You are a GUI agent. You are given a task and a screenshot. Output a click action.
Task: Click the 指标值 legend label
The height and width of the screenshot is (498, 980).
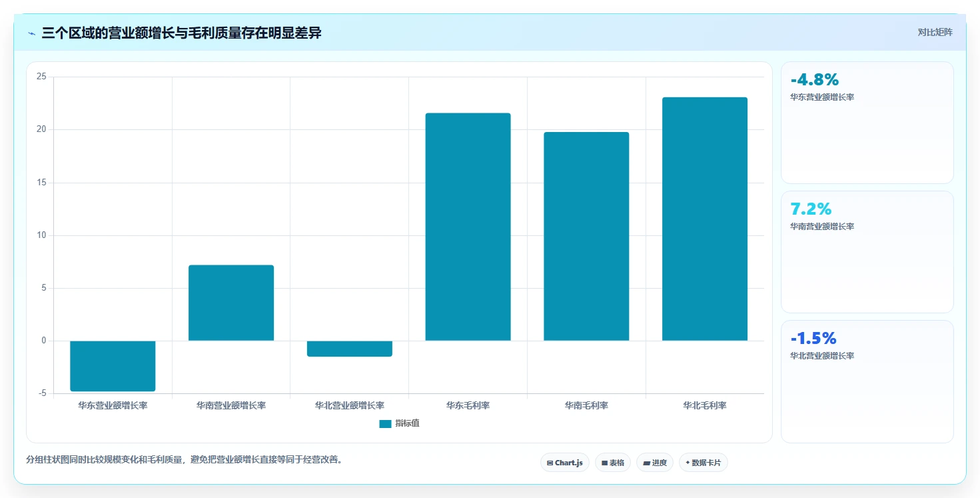tap(407, 423)
